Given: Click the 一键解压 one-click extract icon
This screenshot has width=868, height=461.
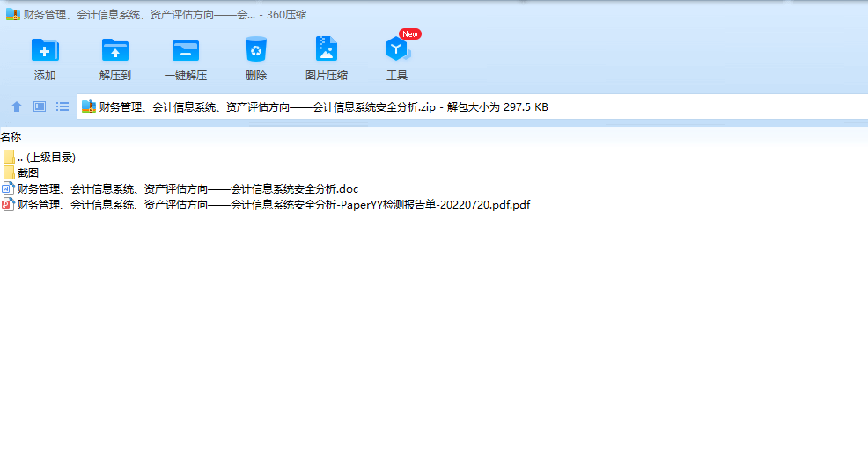Looking at the screenshot, I should tap(186, 50).
